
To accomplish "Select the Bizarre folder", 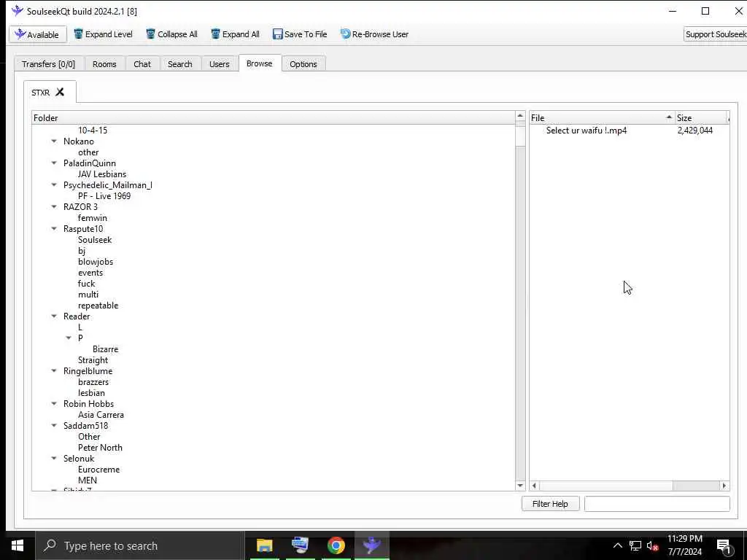I will [x=105, y=349].
